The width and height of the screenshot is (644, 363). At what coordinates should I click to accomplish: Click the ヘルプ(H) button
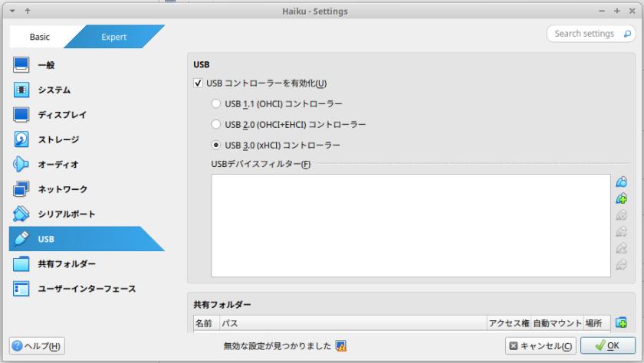coord(37,346)
